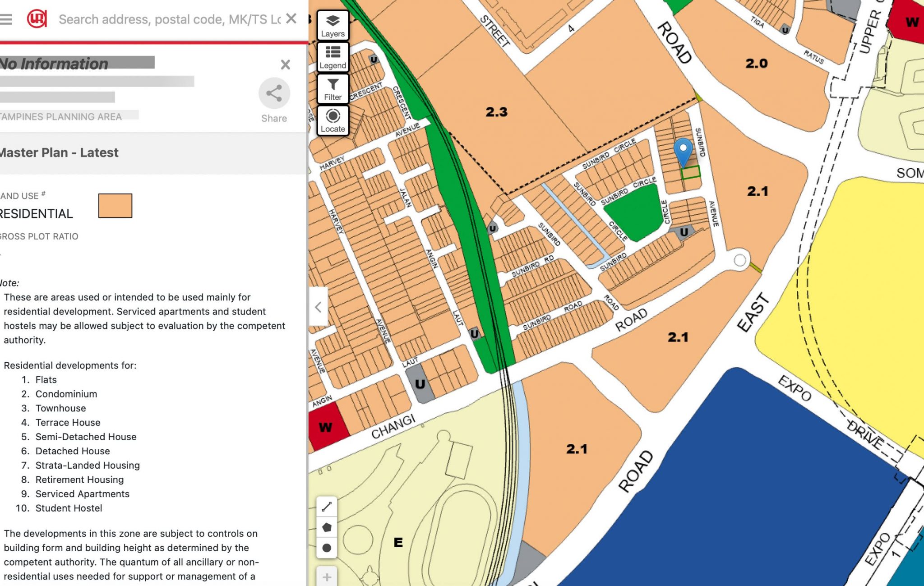Click the address search field
This screenshot has width=924, height=586.
tap(169, 19)
